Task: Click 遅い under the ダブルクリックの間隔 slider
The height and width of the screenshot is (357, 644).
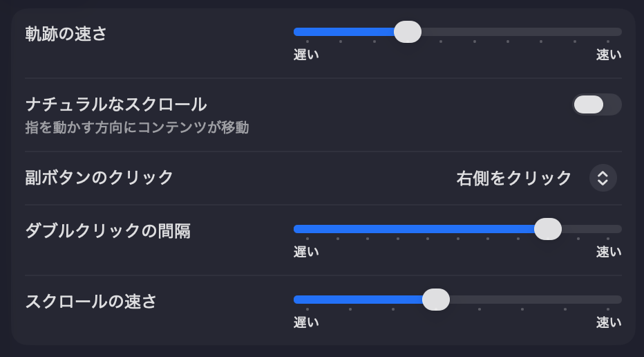Action: 306,252
